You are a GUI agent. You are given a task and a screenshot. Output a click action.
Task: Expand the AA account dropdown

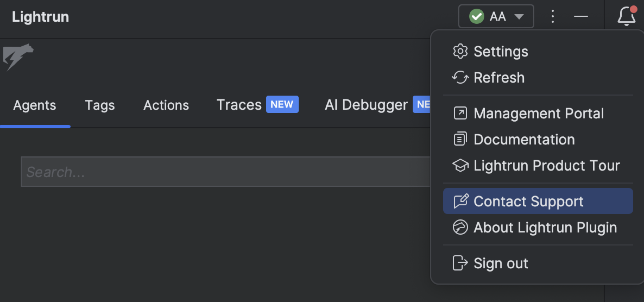519,17
